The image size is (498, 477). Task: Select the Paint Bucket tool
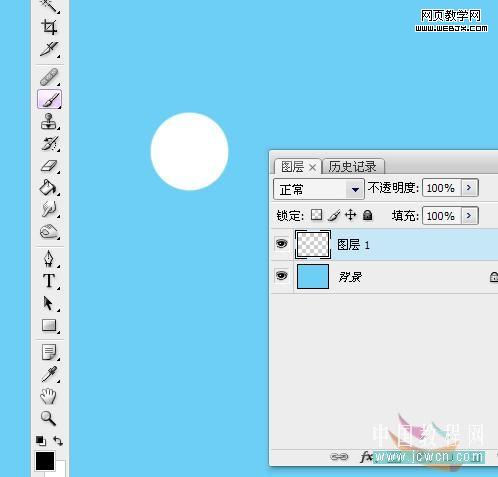click(x=49, y=187)
